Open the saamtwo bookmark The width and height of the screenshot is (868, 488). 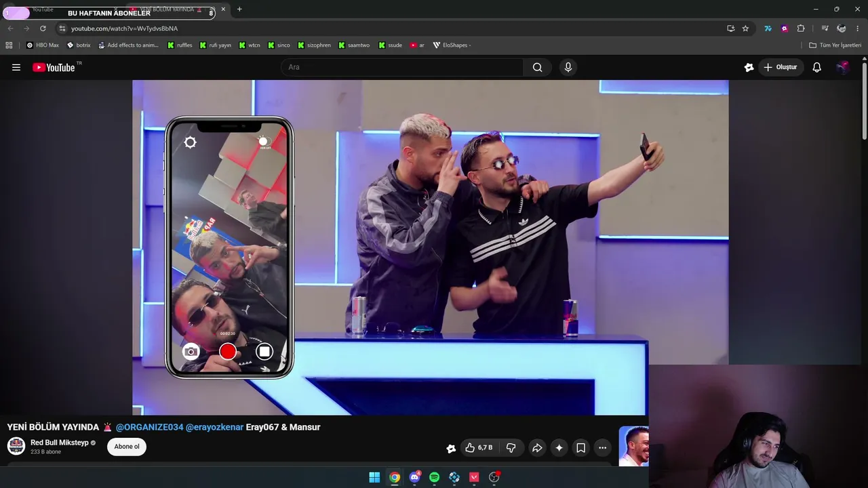[353, 45]
